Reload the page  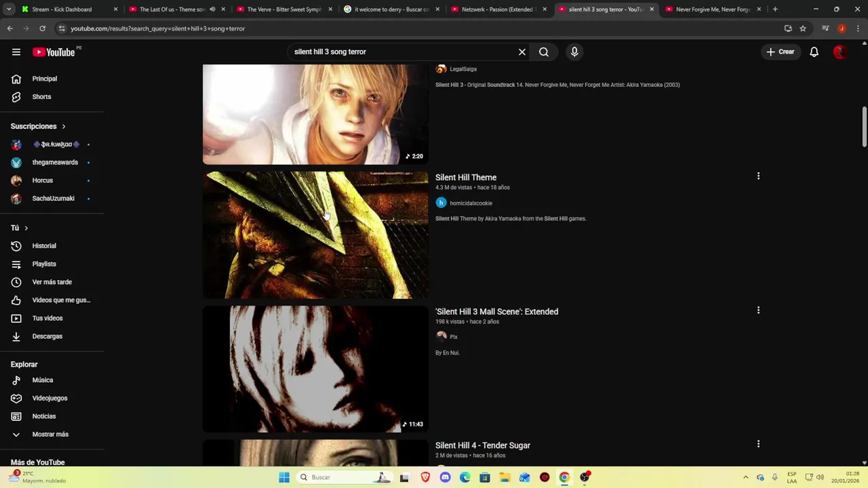pos(42,28)
